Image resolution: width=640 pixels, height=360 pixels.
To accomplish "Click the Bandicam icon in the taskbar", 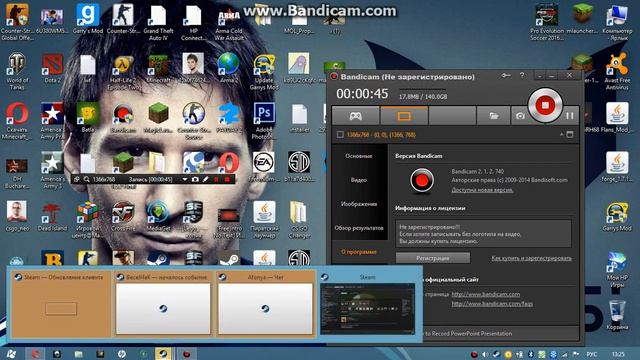I will (186, 353).
